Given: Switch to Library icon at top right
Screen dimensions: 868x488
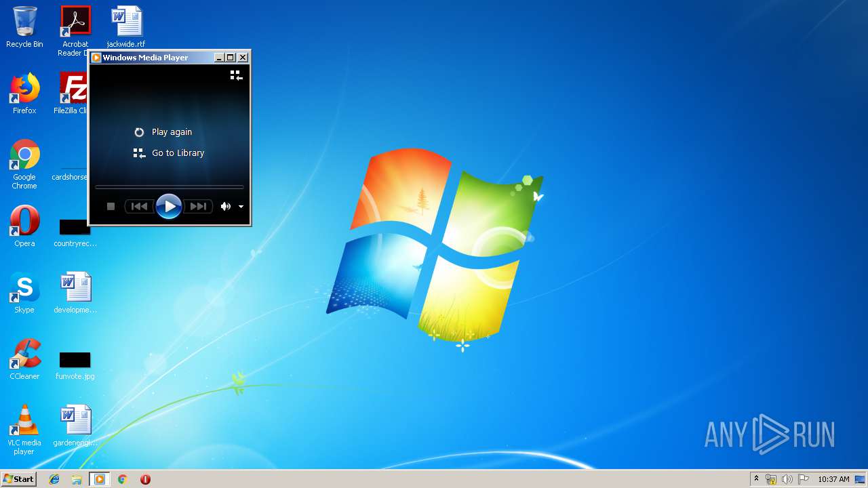Looking at the screenshot, I should 236,75.
